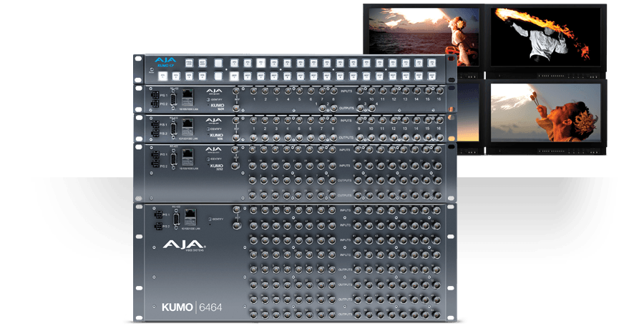Viewport: 644px width, 336px height.
Task: Click the P/S 1 power connector on KUMO 1604
Action: [155, 95]
